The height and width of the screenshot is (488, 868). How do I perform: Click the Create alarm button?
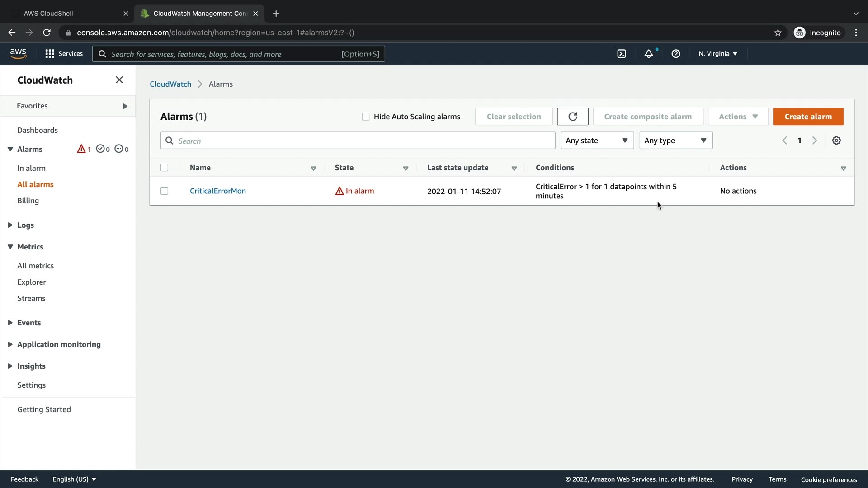pyautogui.click(x=808, y=117)
